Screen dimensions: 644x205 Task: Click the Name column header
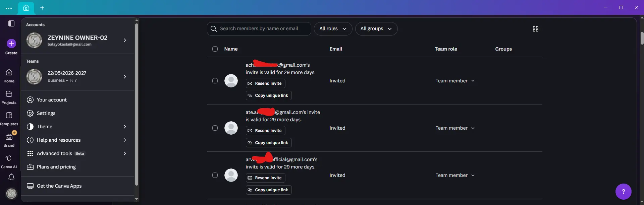point(231,49)
